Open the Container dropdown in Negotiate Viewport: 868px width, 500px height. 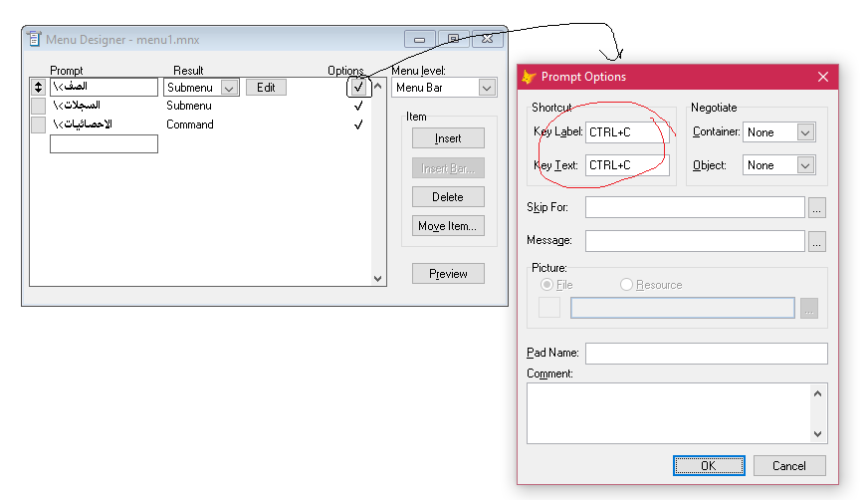tap(805, 132)
